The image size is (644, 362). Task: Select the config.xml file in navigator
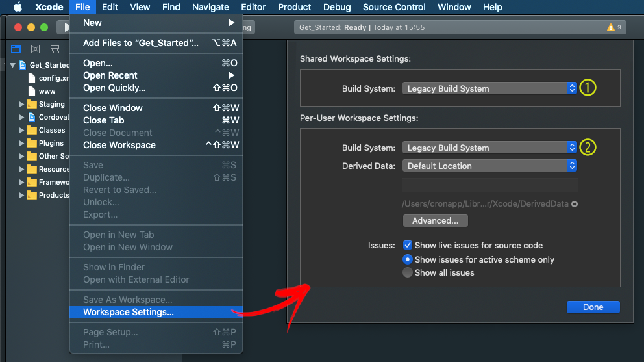(48, 78)
